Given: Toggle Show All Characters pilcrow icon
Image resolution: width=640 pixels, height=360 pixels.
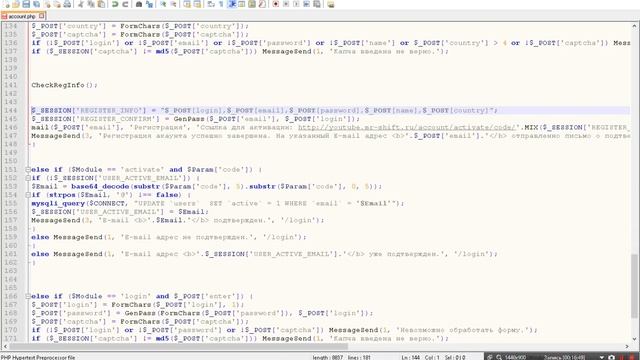Looking at the screenshot, I should (221, 4).
